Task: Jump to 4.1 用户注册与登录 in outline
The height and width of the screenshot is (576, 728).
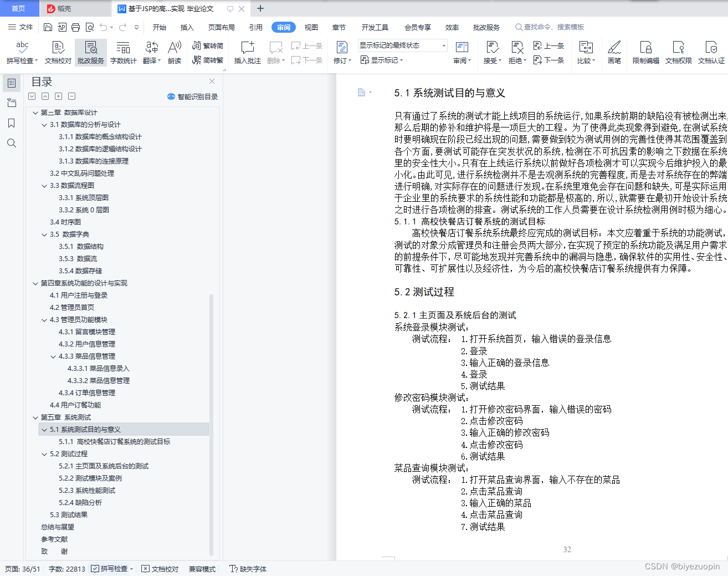Action: [79, 295]
